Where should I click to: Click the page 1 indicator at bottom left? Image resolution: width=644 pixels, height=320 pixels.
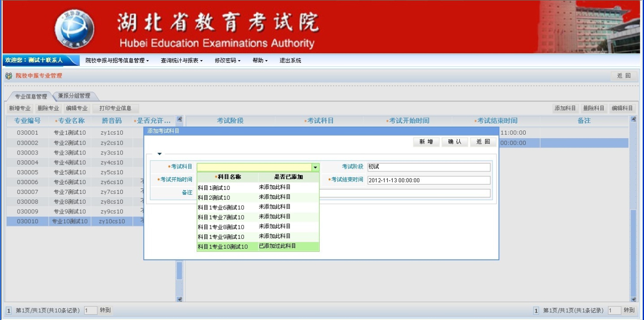9,311
